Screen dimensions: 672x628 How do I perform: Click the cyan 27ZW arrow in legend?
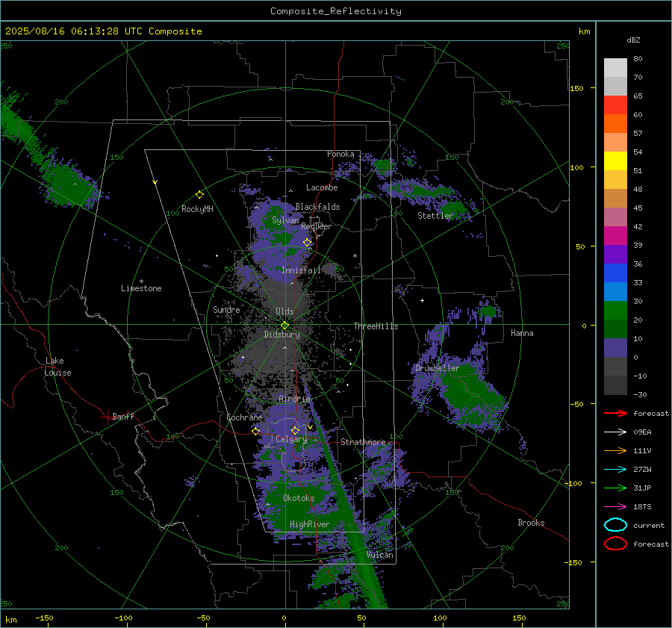tap(615, 470)
